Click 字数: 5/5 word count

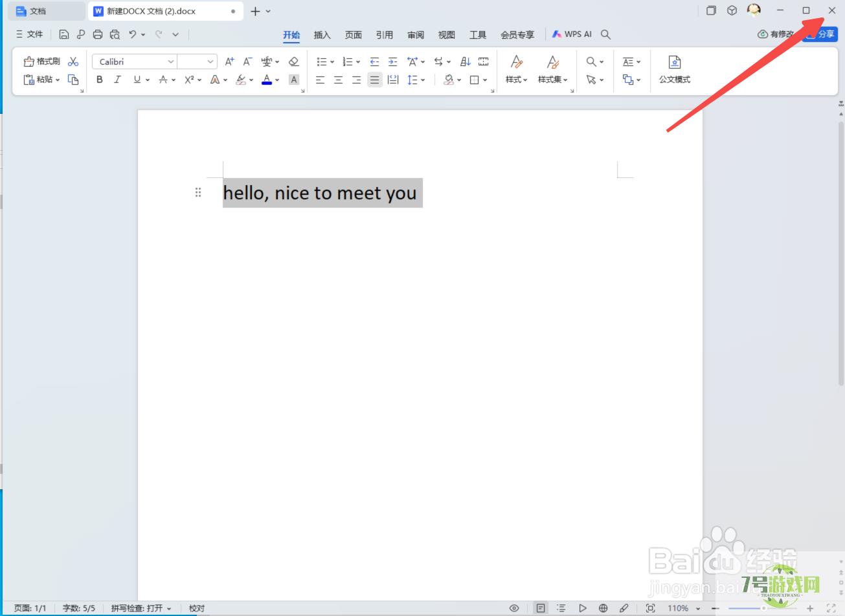79,608
